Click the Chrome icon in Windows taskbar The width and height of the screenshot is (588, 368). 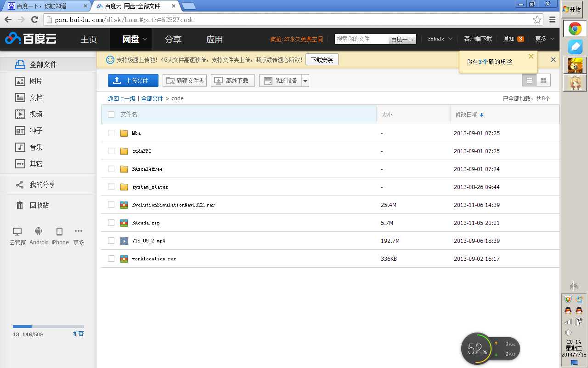coord(575,29)
